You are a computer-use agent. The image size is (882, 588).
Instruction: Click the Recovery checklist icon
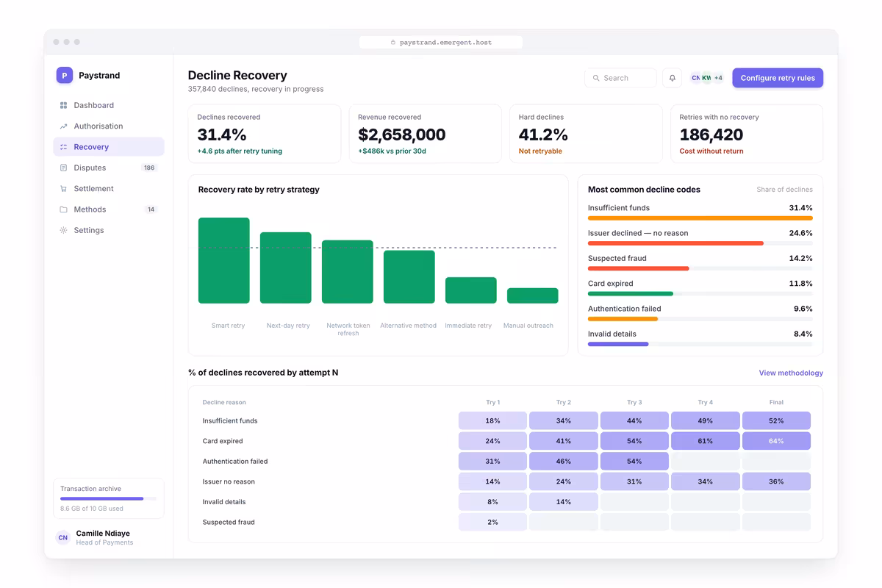(x=64, y=147)
